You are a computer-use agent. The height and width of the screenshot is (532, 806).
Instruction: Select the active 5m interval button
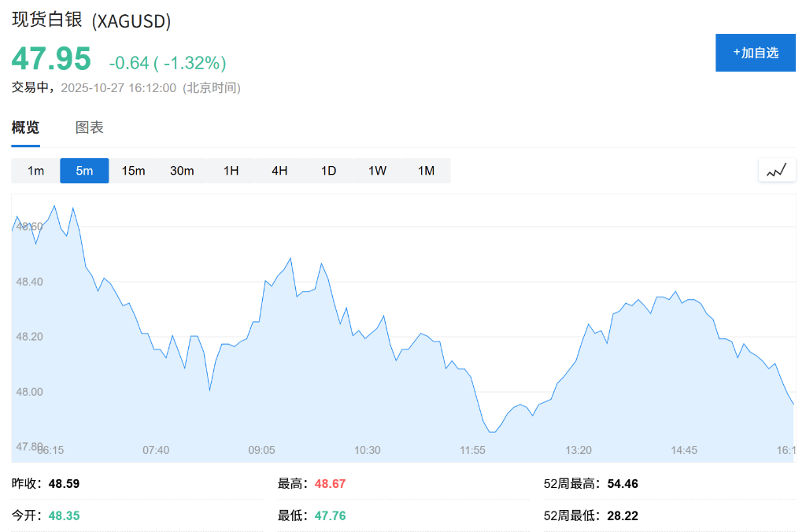pos(84,171)
